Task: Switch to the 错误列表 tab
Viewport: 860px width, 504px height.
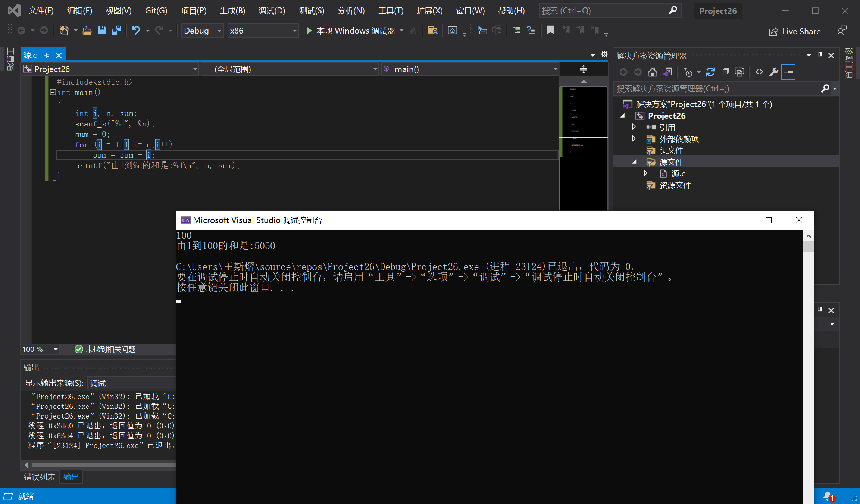Action: (39, 477)
